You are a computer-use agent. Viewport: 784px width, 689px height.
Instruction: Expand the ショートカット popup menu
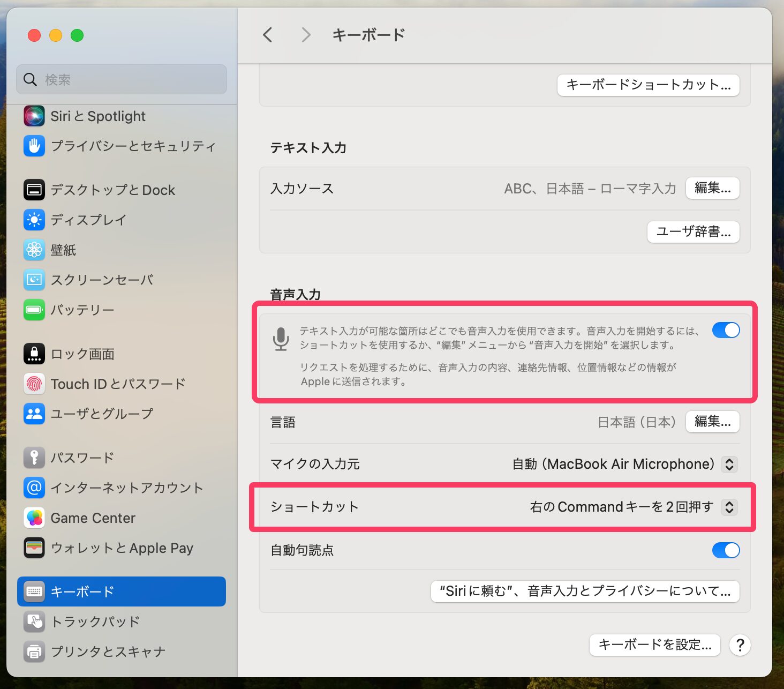click(x=729, y=507)
